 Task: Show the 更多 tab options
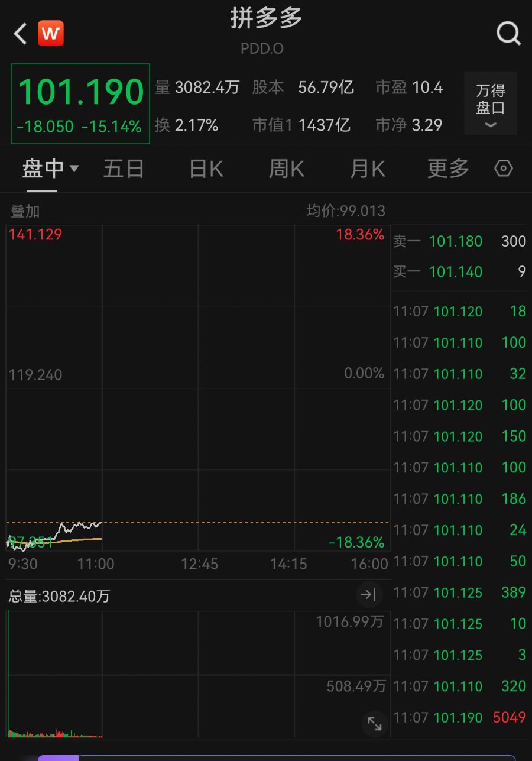pyautogui.click(x=448, y=169)
